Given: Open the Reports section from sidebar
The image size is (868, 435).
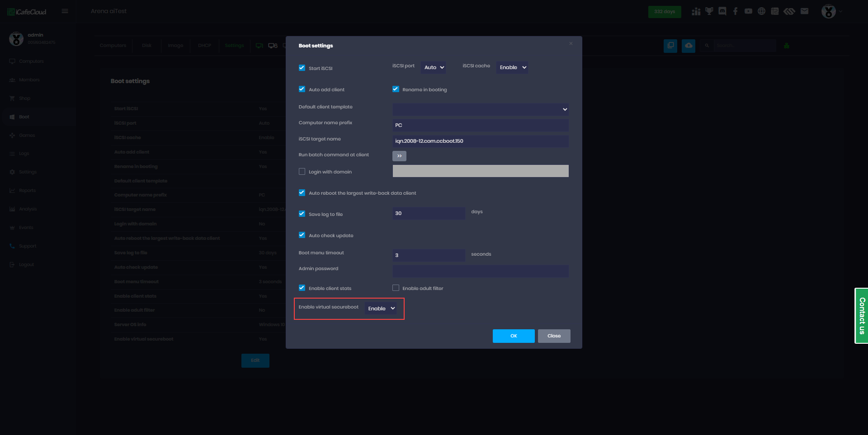Looking at the screenshot, I should (28, 190).
